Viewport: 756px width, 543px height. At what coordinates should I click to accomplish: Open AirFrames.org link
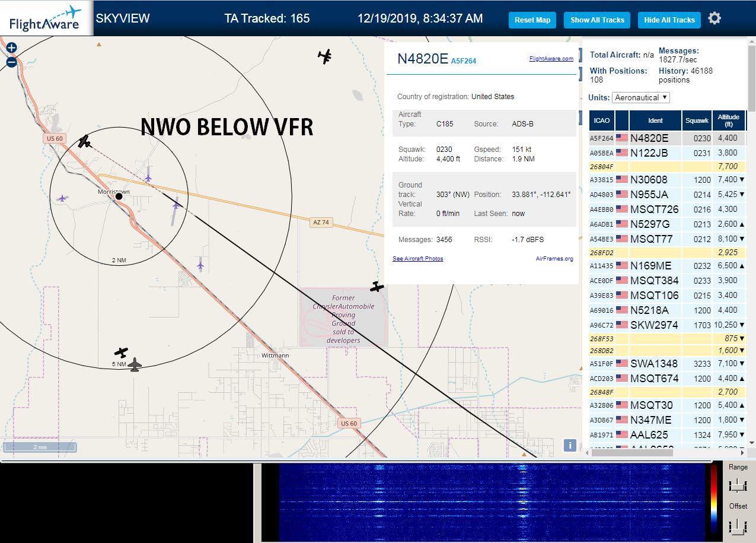coord(554,259)
